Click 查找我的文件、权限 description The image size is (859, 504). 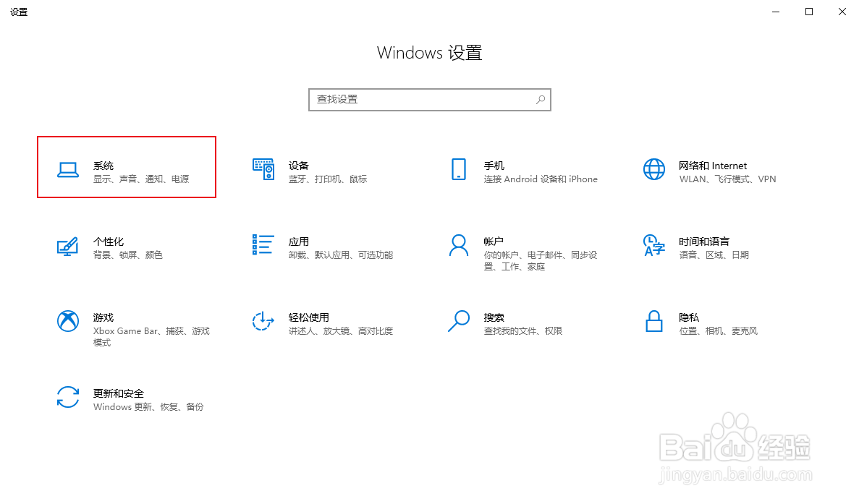click(x=523, y=331)
